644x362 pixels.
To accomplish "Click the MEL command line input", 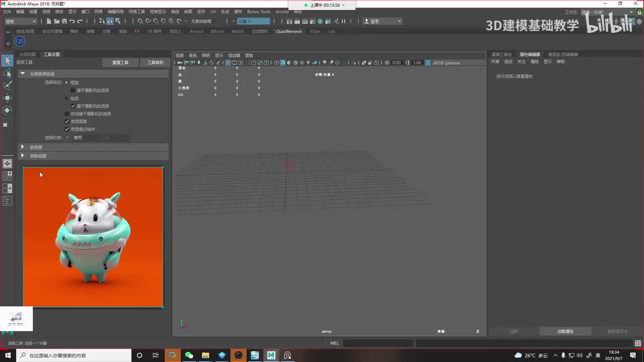I will pyautogui.click(x=378, y=343).
